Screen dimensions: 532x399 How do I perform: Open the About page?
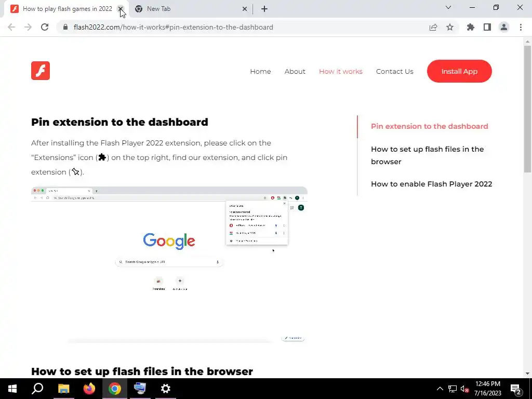(x=295, y=71)
